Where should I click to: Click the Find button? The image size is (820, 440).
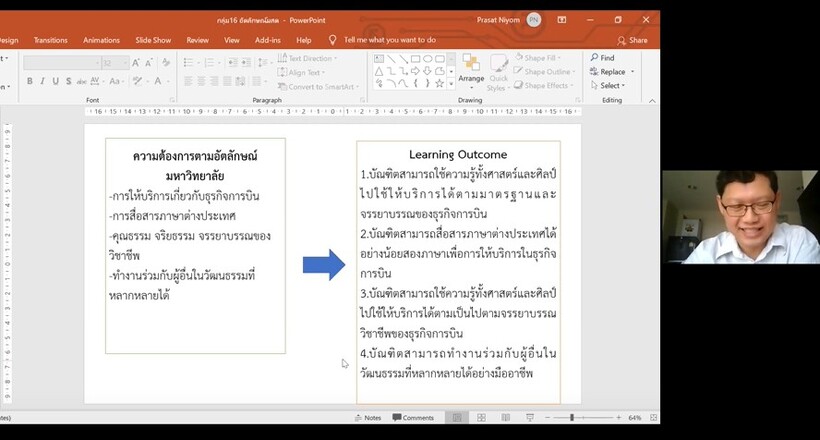pyautogui.click(x=602, y=58)
